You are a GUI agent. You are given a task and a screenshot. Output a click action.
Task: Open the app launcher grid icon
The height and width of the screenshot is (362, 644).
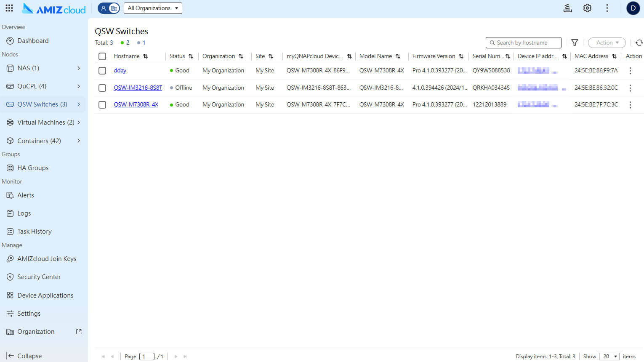pyautogui.click(x=9, y=8)
